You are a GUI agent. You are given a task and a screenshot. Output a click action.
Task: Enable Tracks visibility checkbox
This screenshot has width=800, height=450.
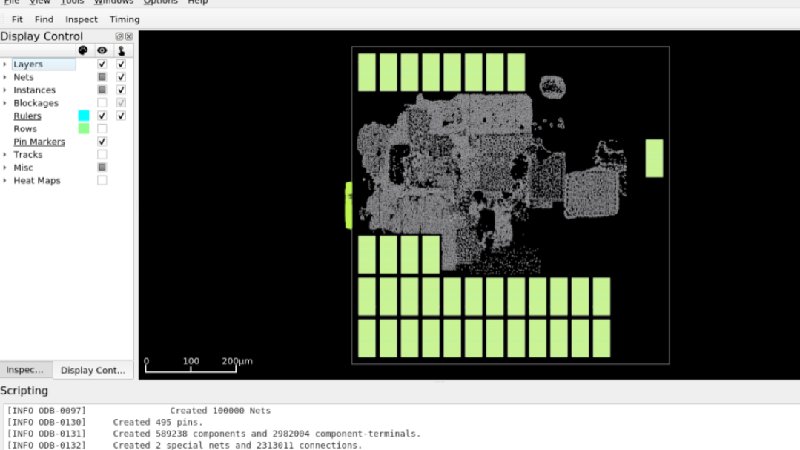pos(102,154)
